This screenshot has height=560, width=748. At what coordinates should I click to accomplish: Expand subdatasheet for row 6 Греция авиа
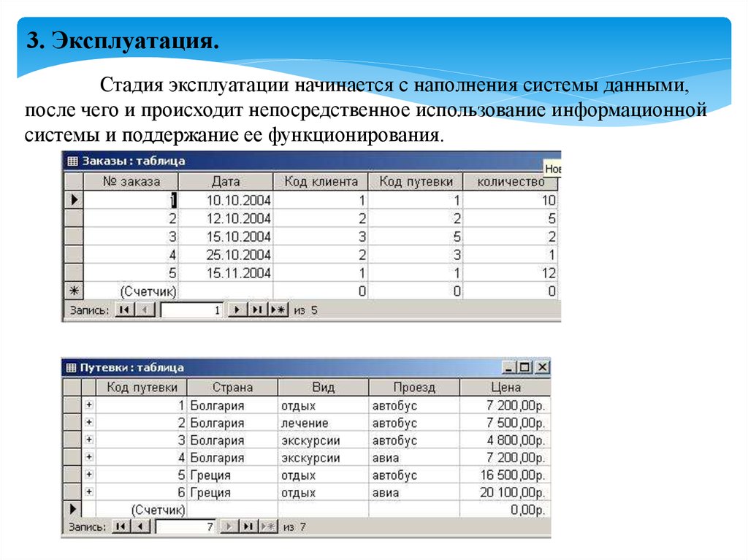[x=89, y=493]
